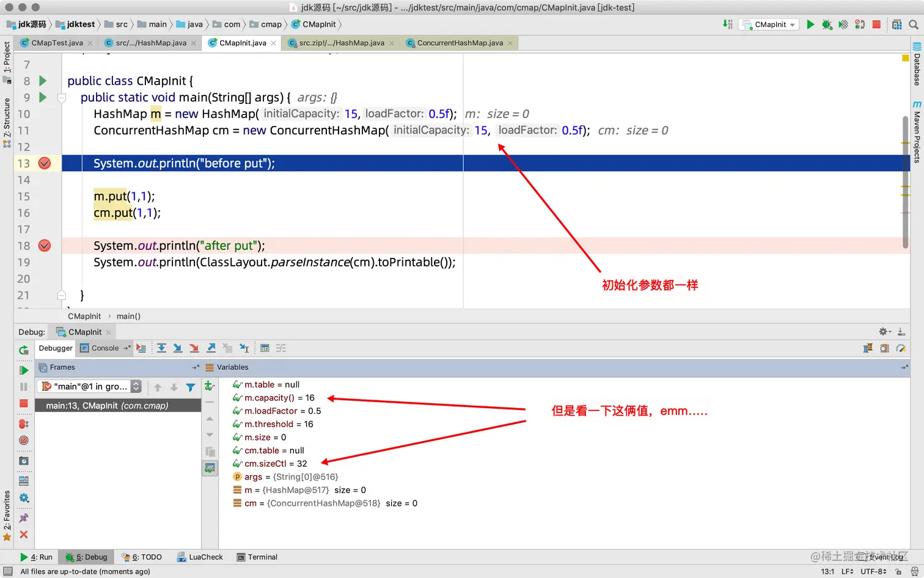
Task: Click Run to Cursor
Action: point(244,348)
